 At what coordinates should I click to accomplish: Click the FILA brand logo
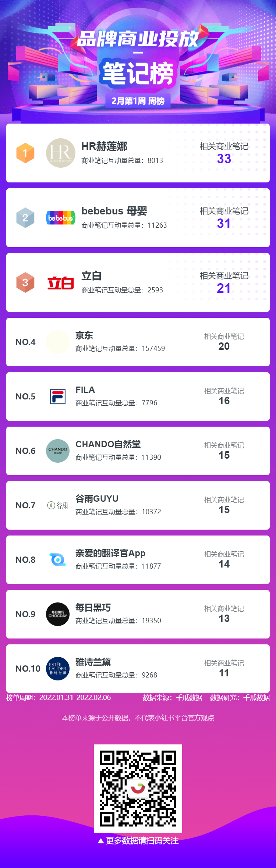coord(58,396)
